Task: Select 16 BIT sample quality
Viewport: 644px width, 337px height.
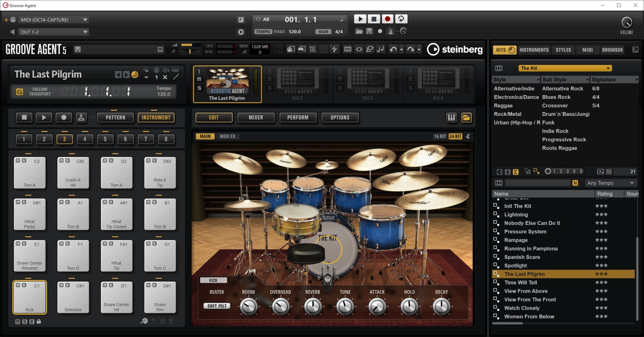Action: tap(440, 136)
